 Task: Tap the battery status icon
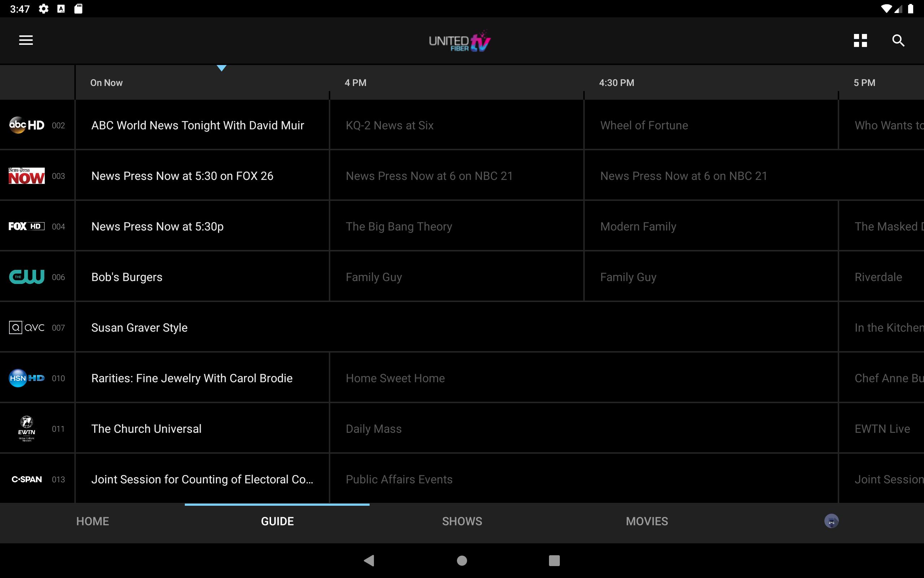click(911, 9)
